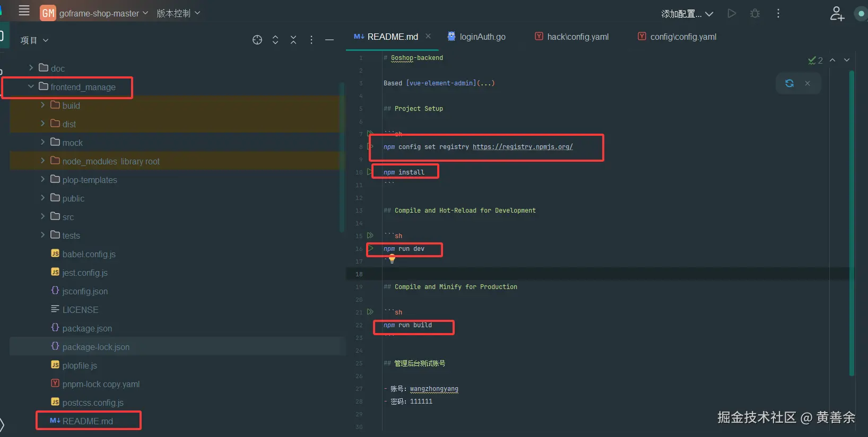Screen dimensions: 868x437
Task: Click the project panel vertical scrollbar
Action: (x=342, y=156)
